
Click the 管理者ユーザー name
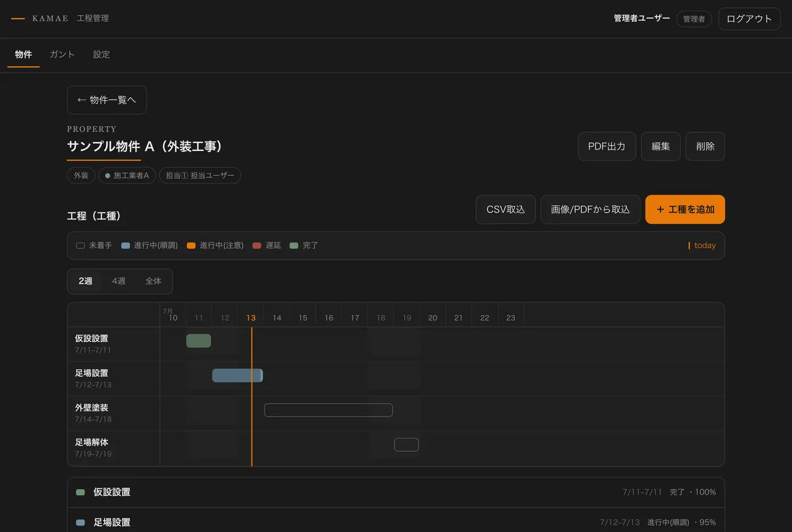[x=642, y=19]
